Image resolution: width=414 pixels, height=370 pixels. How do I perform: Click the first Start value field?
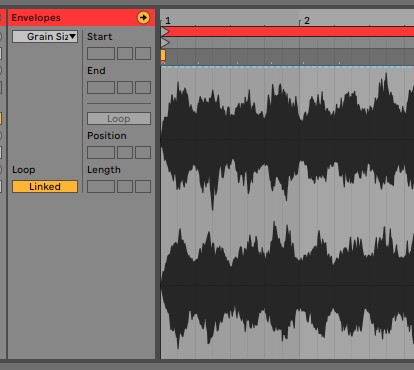point(101,54)
